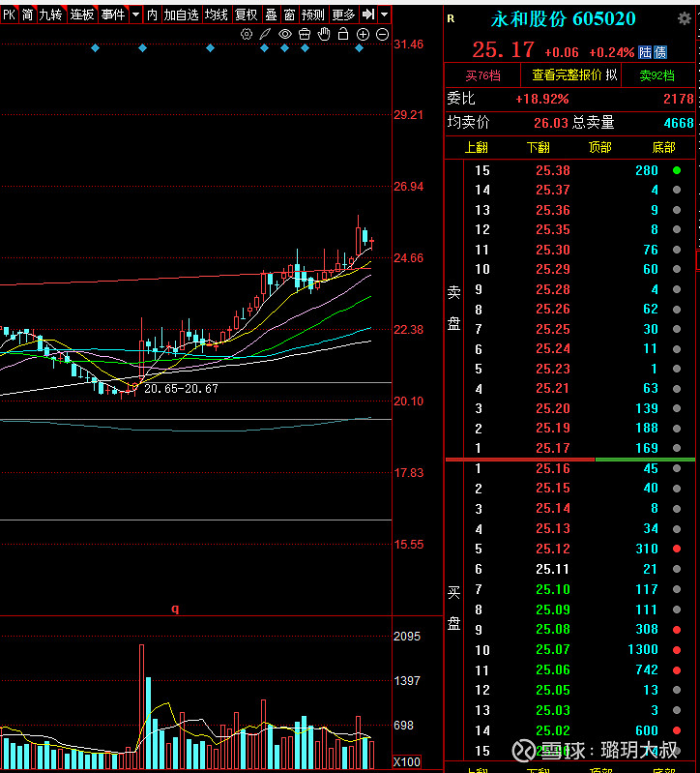Select the feather drawing tool icon
This screenshot has height=773, width=700.
click(265, 34)
